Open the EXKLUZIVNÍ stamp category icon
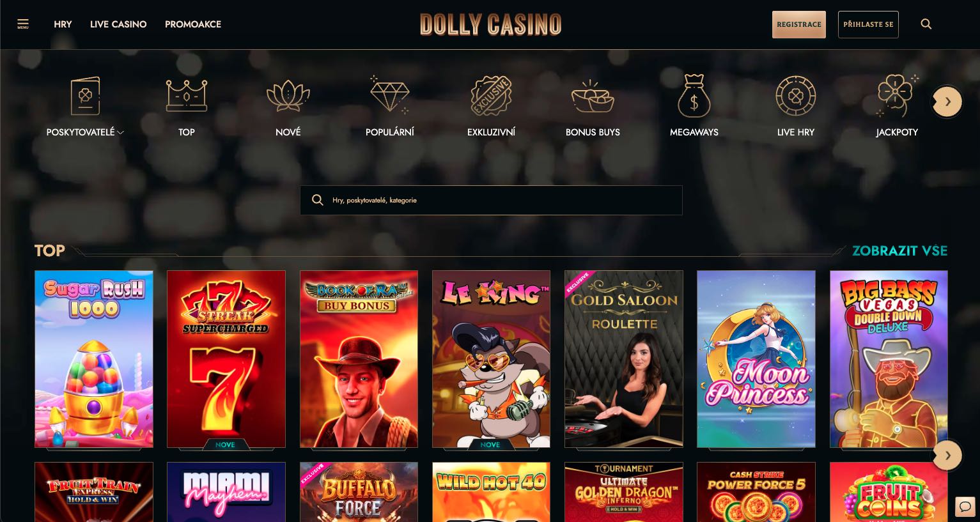 (x=491, y=96)
